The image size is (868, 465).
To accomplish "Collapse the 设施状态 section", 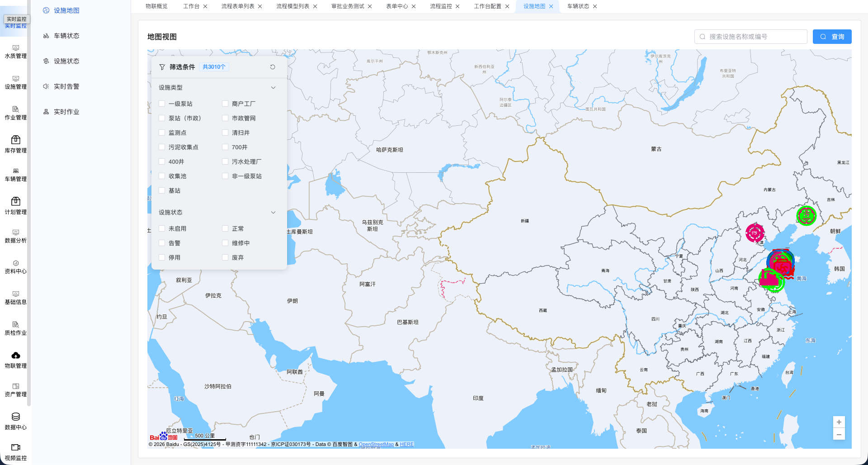I will [x=273, y=213].
